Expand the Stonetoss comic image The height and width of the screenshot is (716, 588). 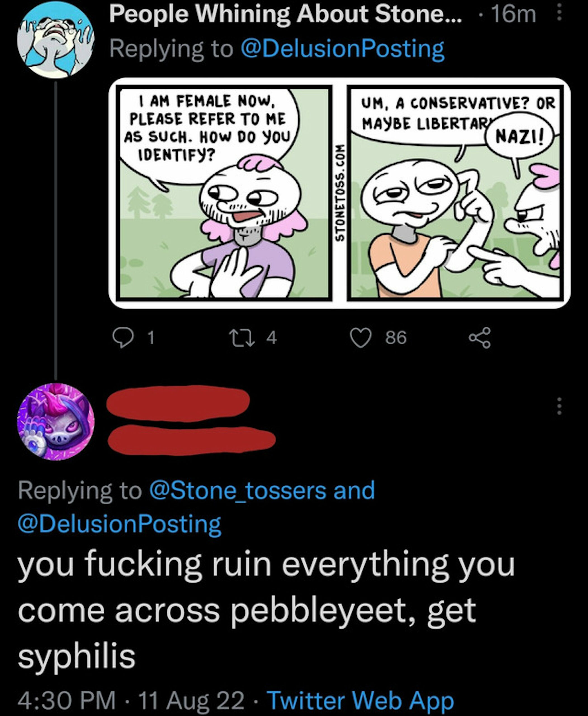(x=339, y=193)
